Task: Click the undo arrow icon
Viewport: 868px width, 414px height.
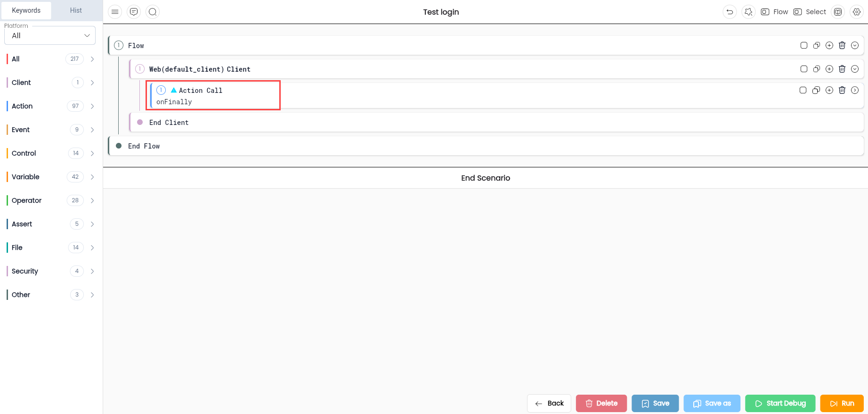Action: tap(730, 12)
